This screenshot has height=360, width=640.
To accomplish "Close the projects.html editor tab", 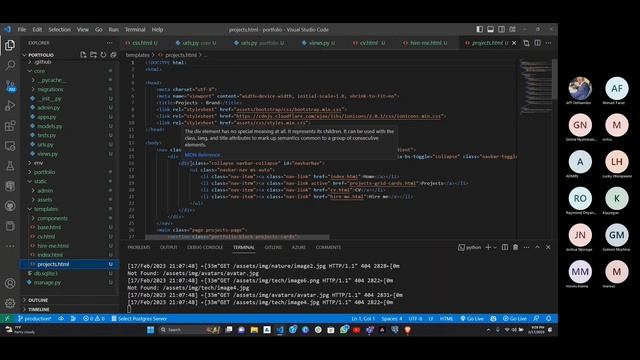I will click(514, 43).
